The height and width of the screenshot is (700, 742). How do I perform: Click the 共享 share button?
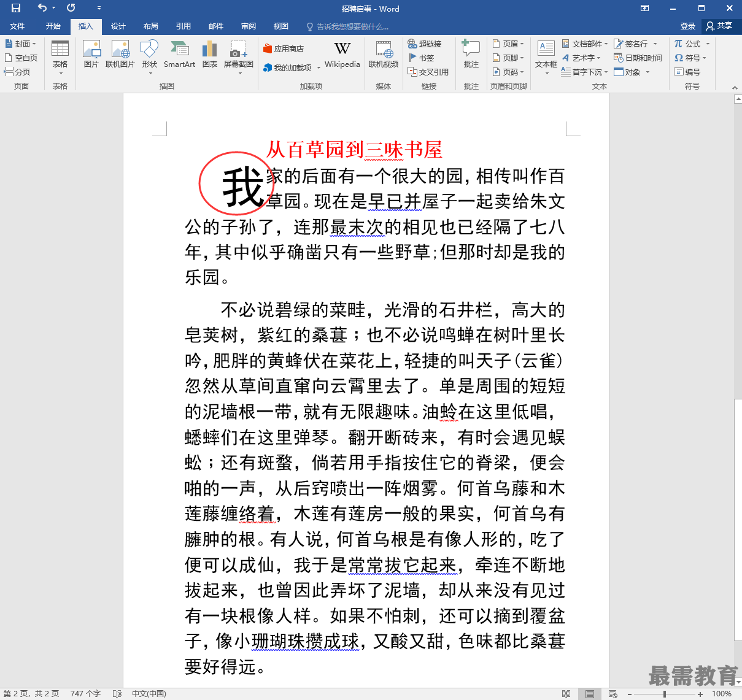pyautogui.click(x=719, y=26)
